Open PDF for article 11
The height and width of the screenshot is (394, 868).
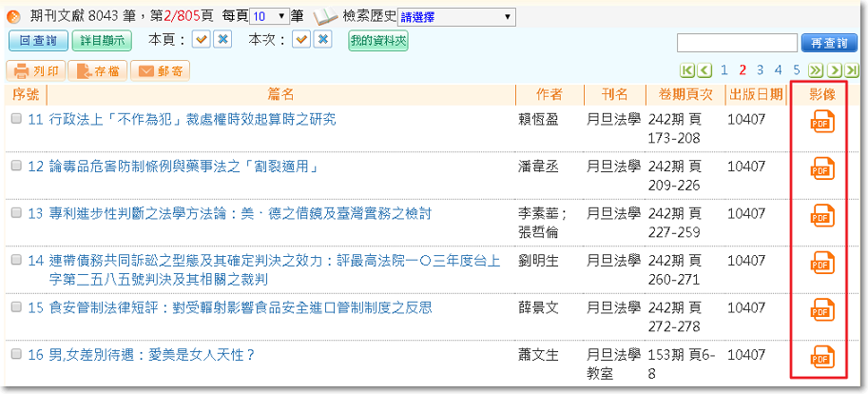click(821, 122)
